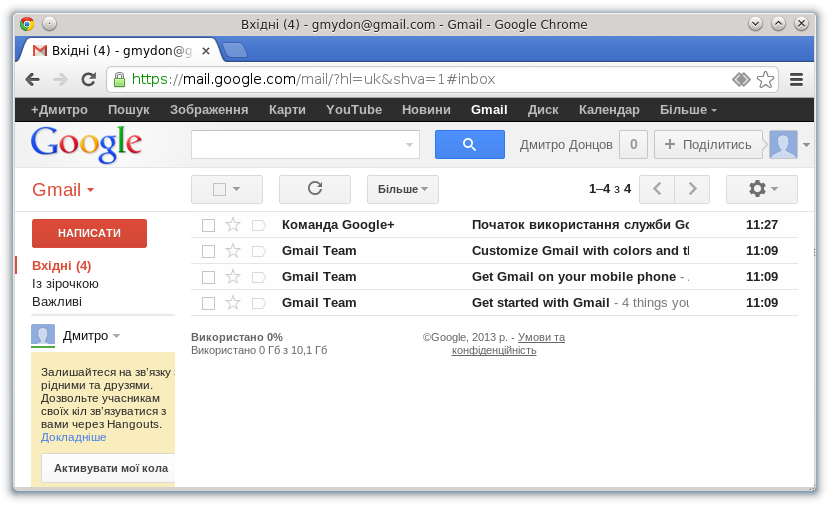
Task: Go to the previous page of messages arrow
Action: point(657,189)
